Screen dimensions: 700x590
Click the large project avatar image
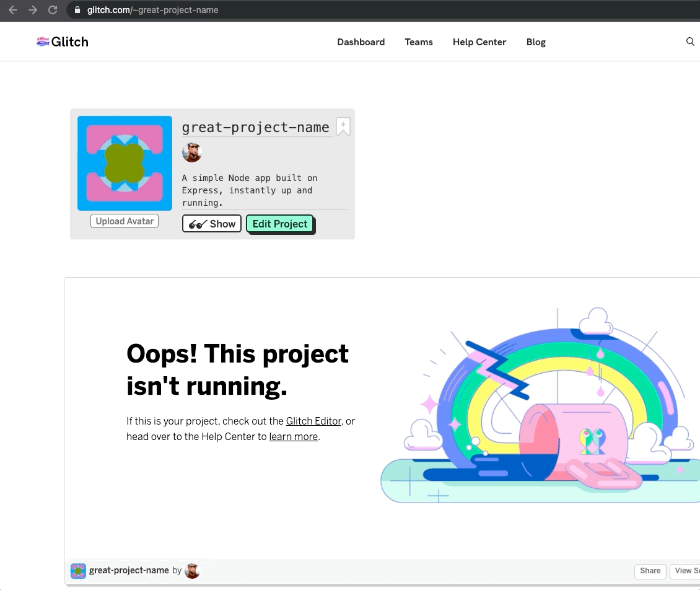coord(125,163)
